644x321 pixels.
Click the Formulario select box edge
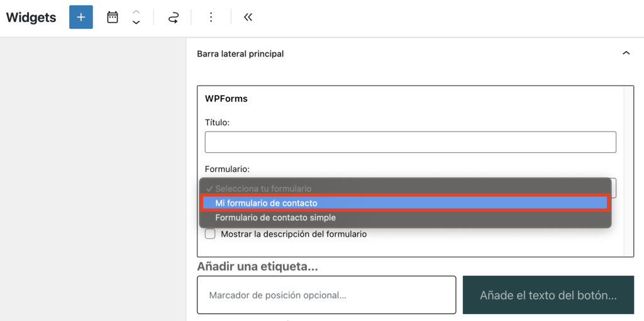point(614,188)
